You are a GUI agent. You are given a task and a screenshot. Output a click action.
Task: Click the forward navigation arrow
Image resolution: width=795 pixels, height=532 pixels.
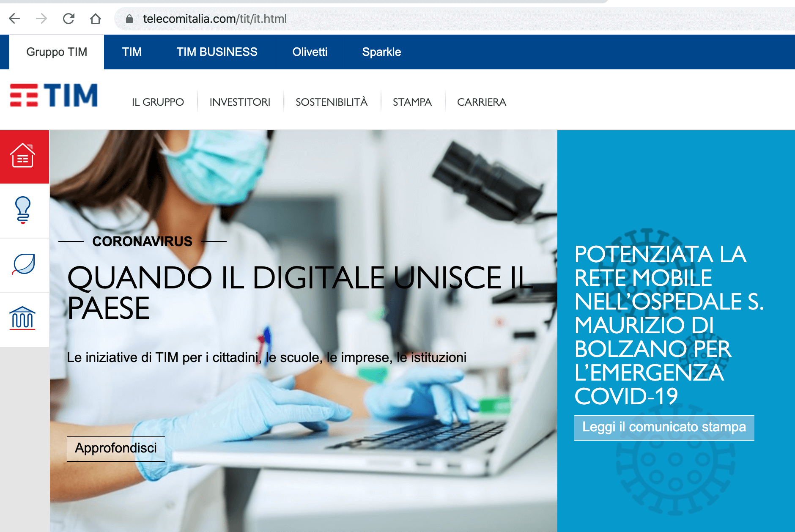[41, 19]
